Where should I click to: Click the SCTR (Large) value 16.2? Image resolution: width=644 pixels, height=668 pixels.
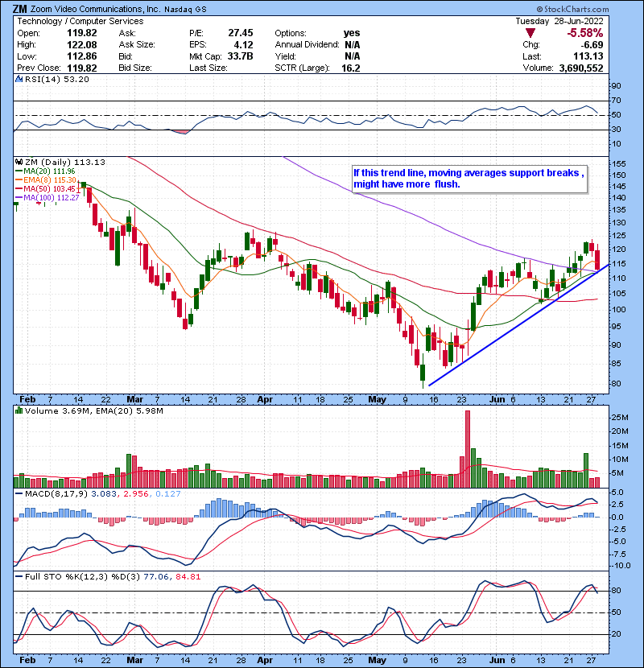(351, 68)
